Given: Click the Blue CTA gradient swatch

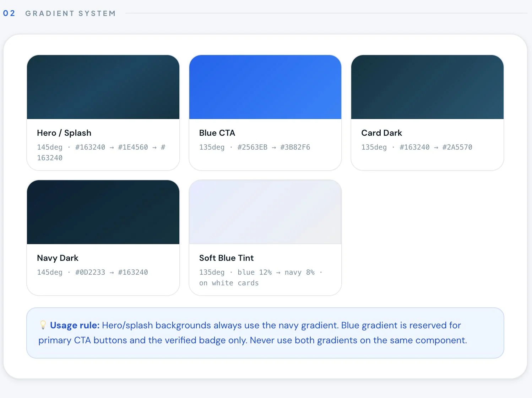Looking at the screenshot, I should [265, 87].
